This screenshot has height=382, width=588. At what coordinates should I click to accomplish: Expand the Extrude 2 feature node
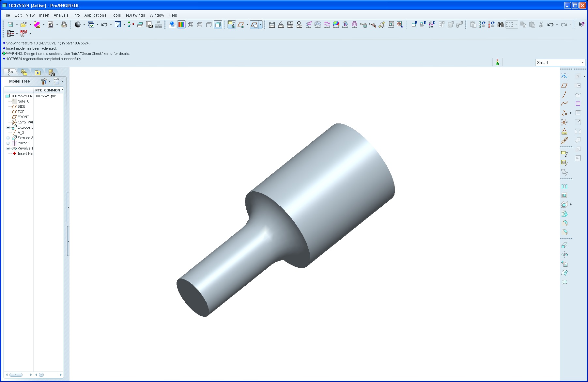[x=8, y=138]
